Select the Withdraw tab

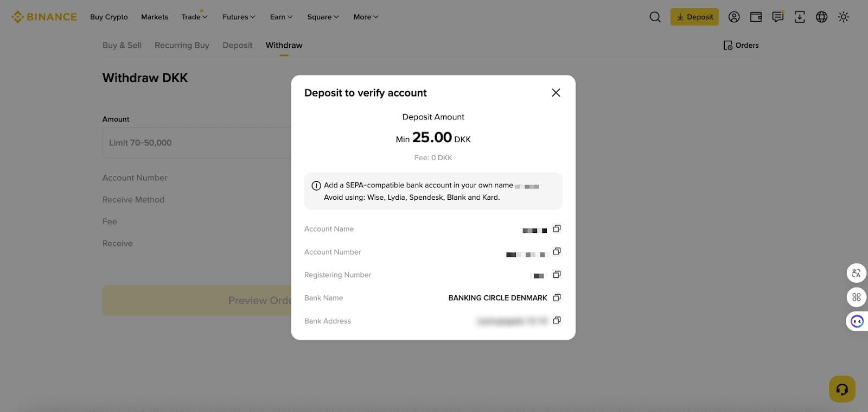pyautogui.click(x=284, y=45)
